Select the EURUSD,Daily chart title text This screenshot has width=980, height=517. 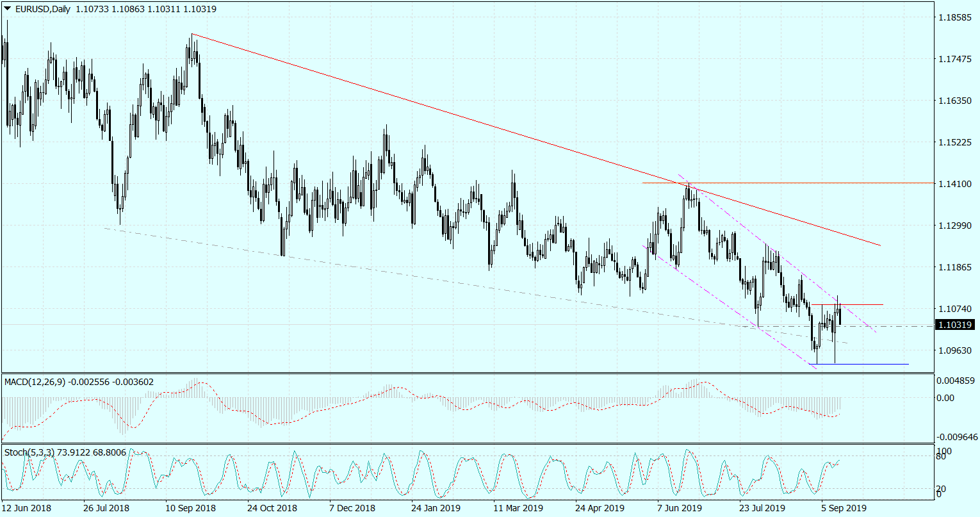coord(43,9)
